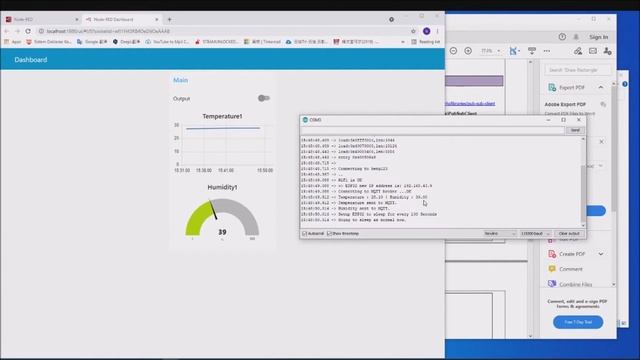This screenshot has width=640, height=360.
Task: Open the YouTube to Mp3 bookmark
Action: tap(167, 42)
